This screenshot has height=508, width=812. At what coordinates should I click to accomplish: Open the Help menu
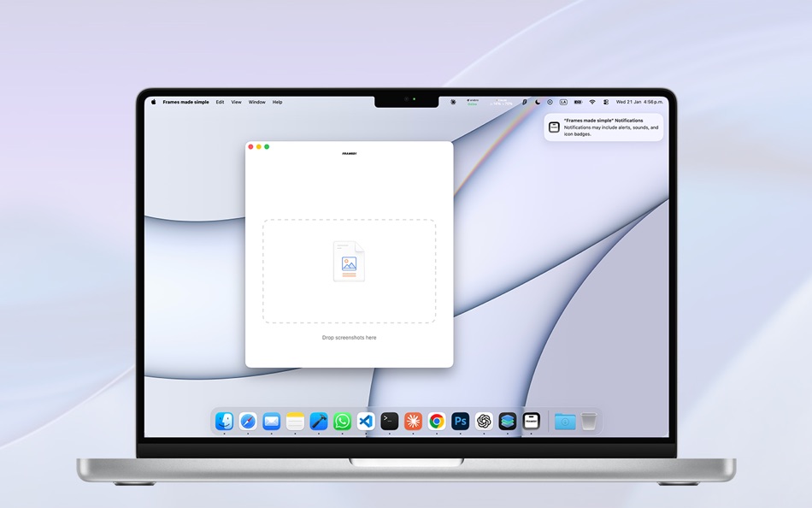coord(277,102)
